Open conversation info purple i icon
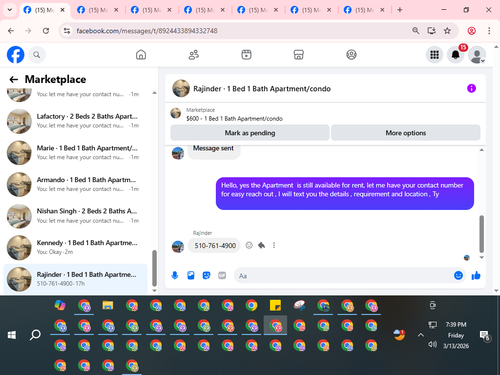This screenshot has width=500, height=375. coord(471,88)
